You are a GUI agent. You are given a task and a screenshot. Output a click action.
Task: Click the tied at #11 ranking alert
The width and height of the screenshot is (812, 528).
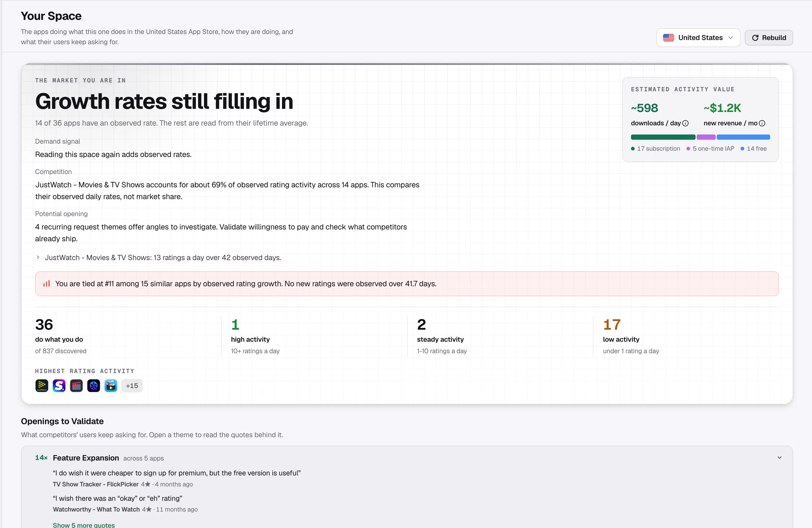click(407, 284)
